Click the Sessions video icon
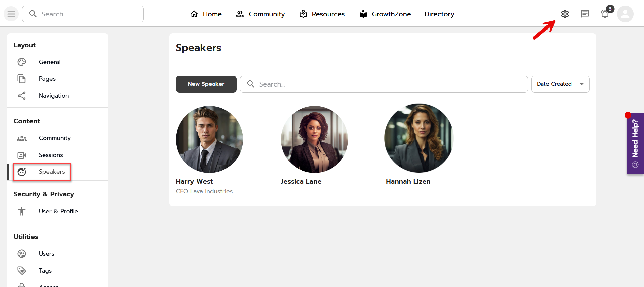The image size is (644, 287). pos(22,155)
